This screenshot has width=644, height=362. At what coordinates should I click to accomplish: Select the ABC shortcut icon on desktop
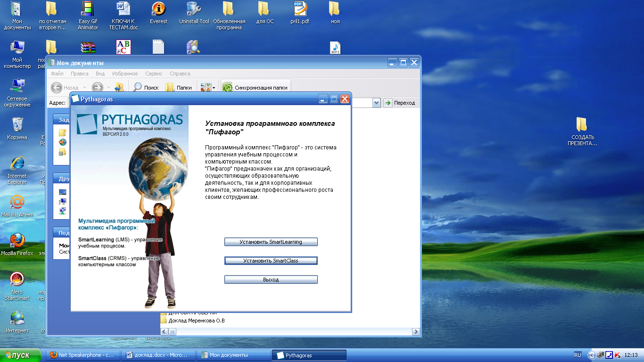tap(123, 48)
